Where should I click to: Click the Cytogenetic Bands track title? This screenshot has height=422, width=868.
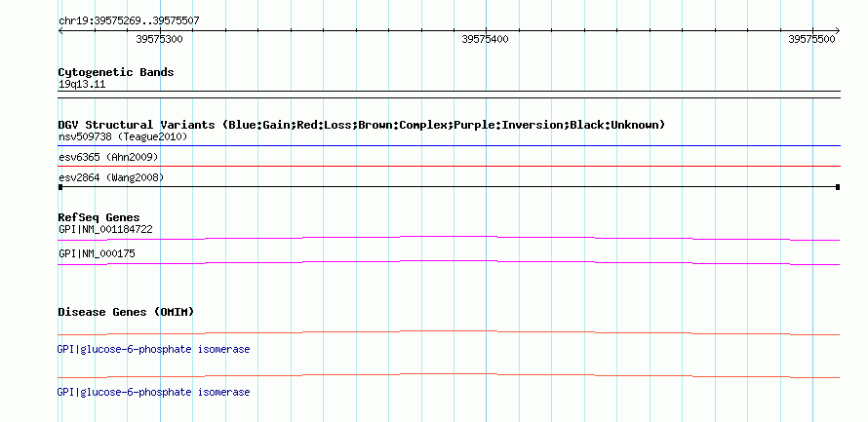coord(116,72)
